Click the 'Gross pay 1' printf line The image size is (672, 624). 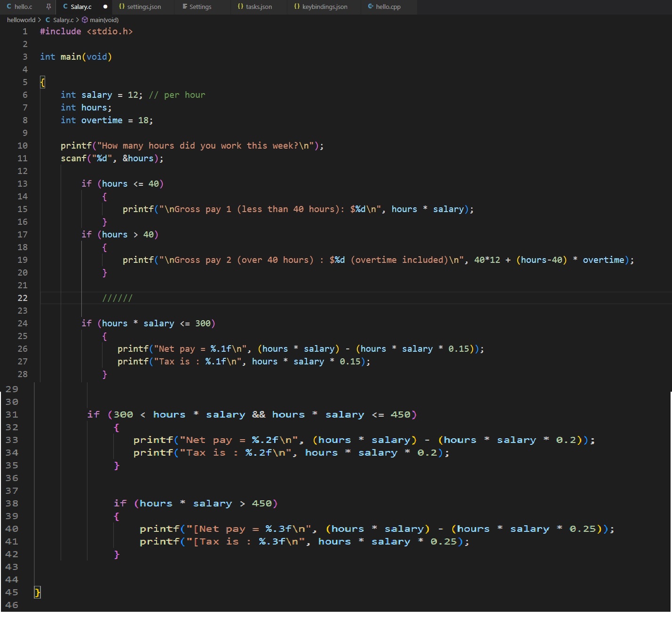click(x=298, y=209)
